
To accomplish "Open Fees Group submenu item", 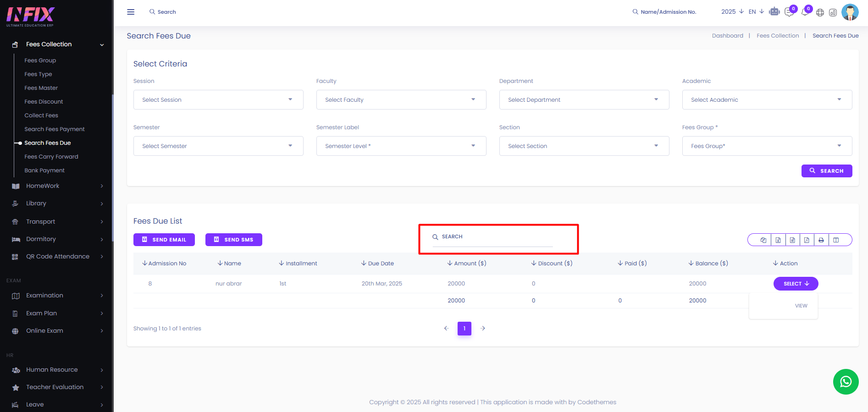I will click(40, 60).
